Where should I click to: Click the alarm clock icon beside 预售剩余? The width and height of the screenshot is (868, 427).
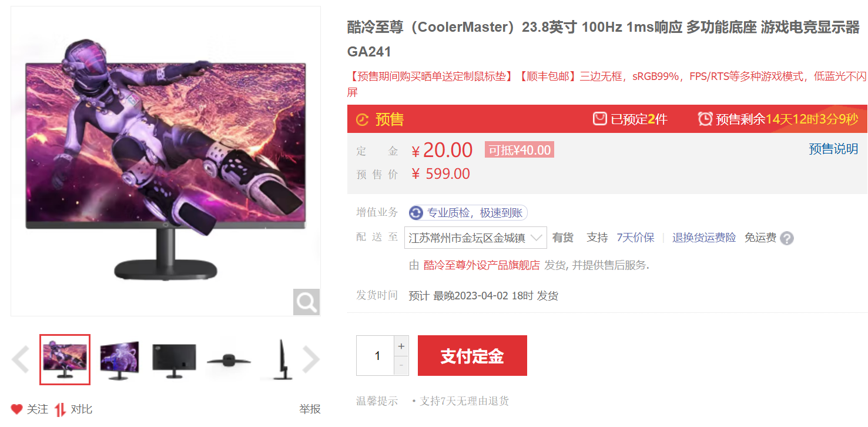[x=705, y=119]
